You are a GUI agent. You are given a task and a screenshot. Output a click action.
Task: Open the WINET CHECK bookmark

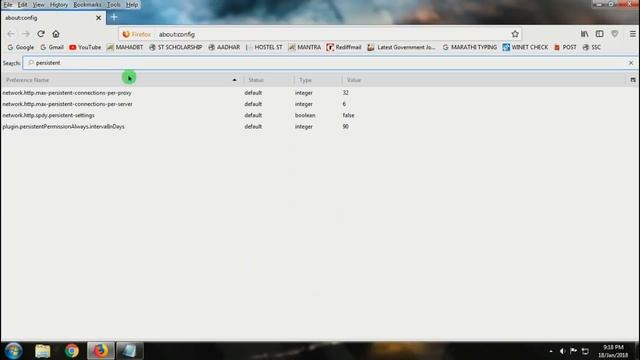click(525, 47)
